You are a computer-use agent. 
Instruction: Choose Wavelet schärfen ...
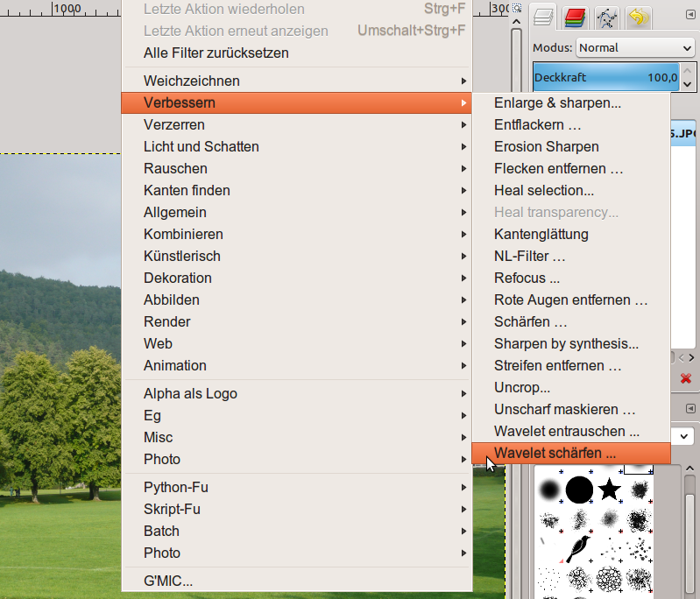[x=571, y=453]
